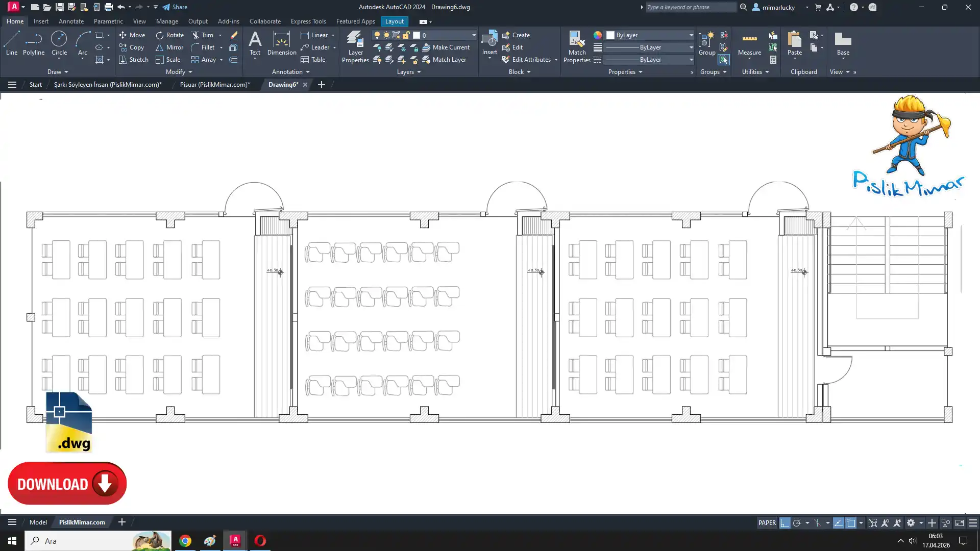Switch to the Annotate ribbon tab

(71, 21)
